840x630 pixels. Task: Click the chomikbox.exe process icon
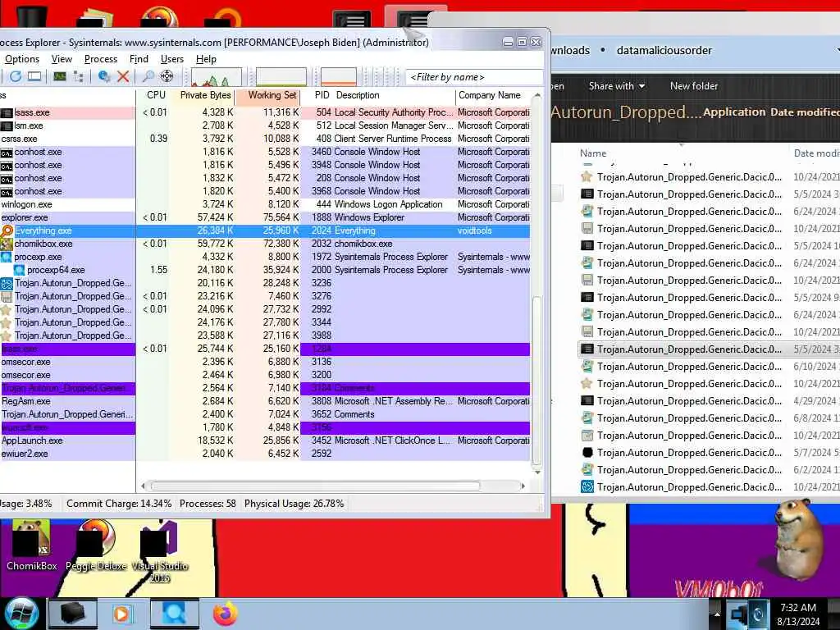tap(7, 244)
